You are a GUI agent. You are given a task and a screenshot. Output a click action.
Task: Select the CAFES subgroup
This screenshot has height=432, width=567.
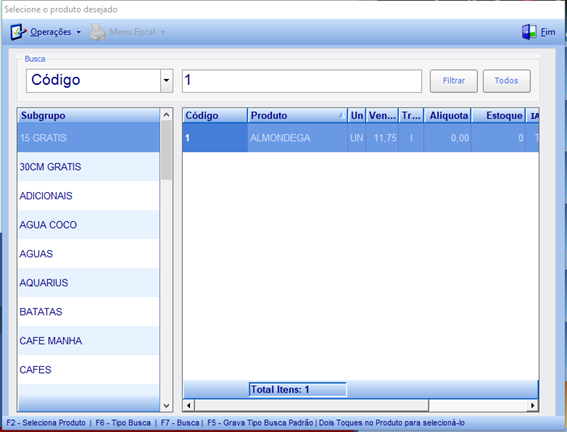pos(88,369)
